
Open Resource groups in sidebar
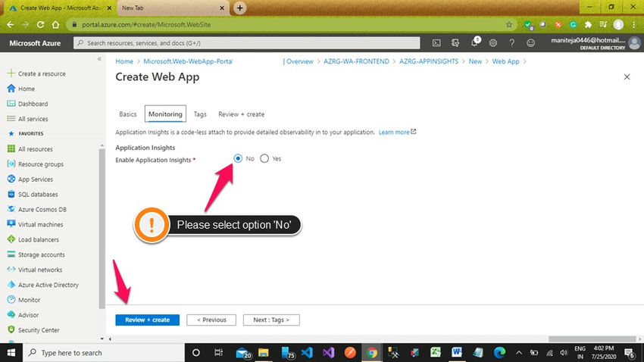coord(41,164)
